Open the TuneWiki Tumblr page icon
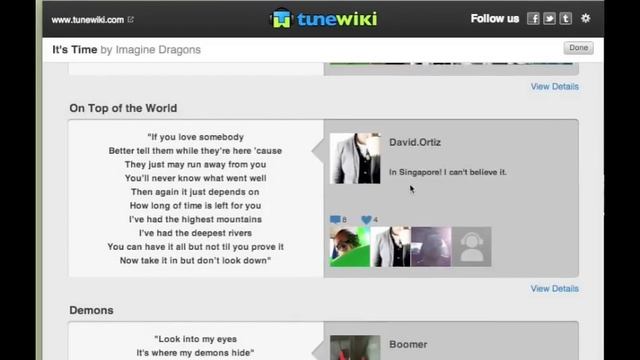Viewport: 640px width, 360px height. [x=566, y=19]
